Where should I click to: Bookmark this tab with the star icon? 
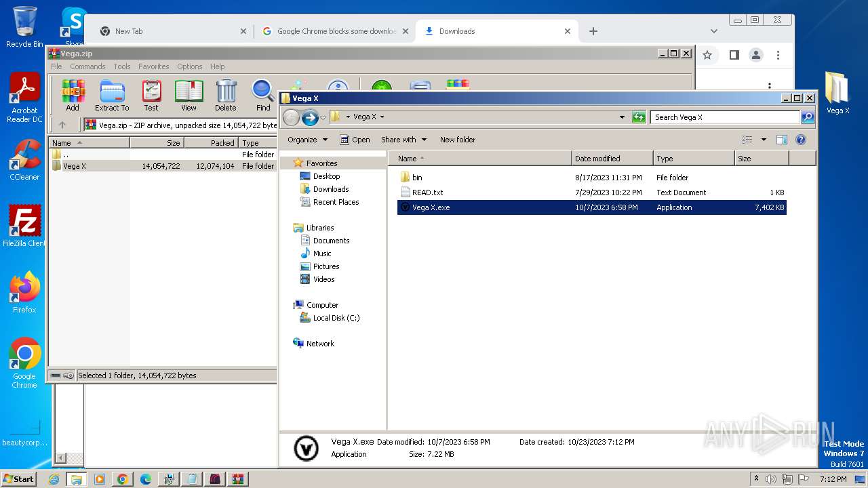point(707,55)
